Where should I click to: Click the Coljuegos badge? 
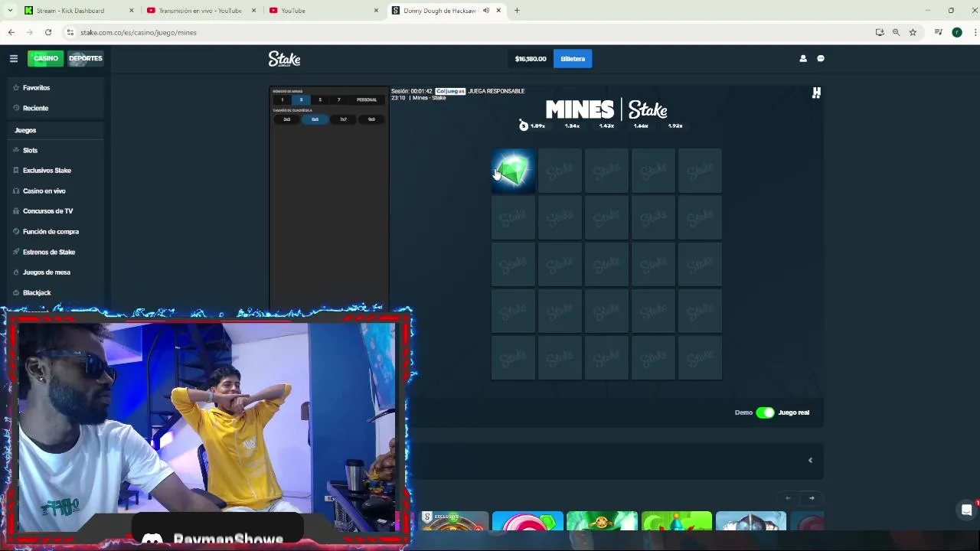tap(450, 91)
